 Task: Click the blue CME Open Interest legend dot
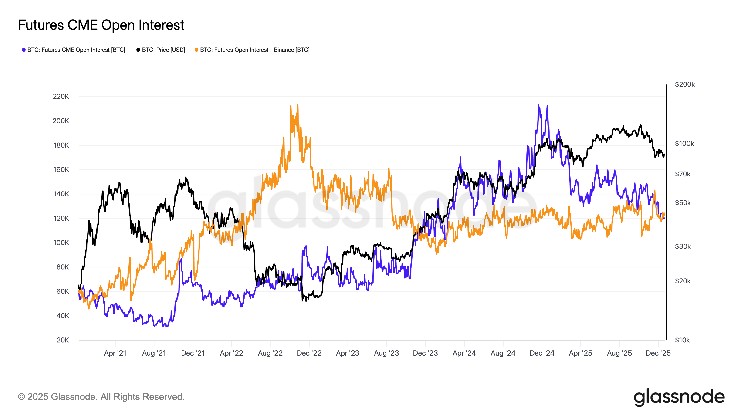coord(22,47)
